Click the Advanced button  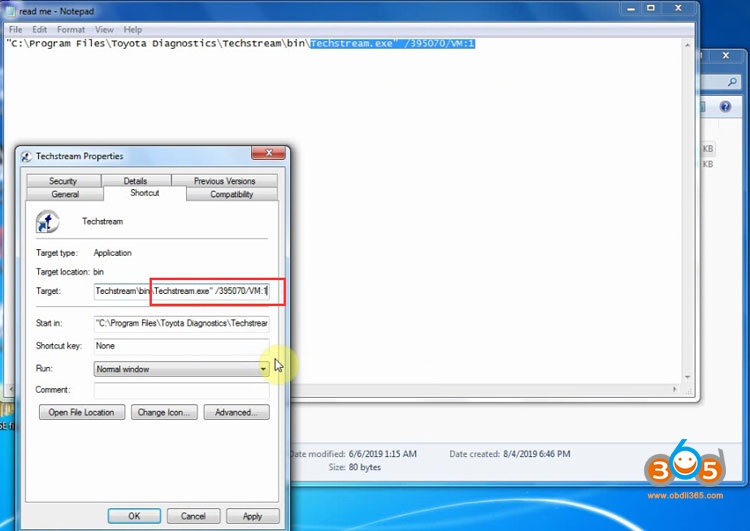[236, 412]
